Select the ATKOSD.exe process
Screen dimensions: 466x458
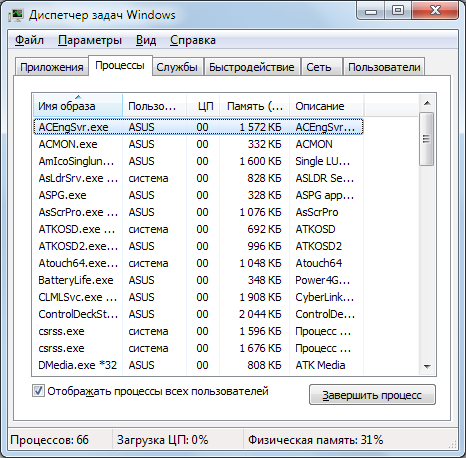click(x=198, y=229)
